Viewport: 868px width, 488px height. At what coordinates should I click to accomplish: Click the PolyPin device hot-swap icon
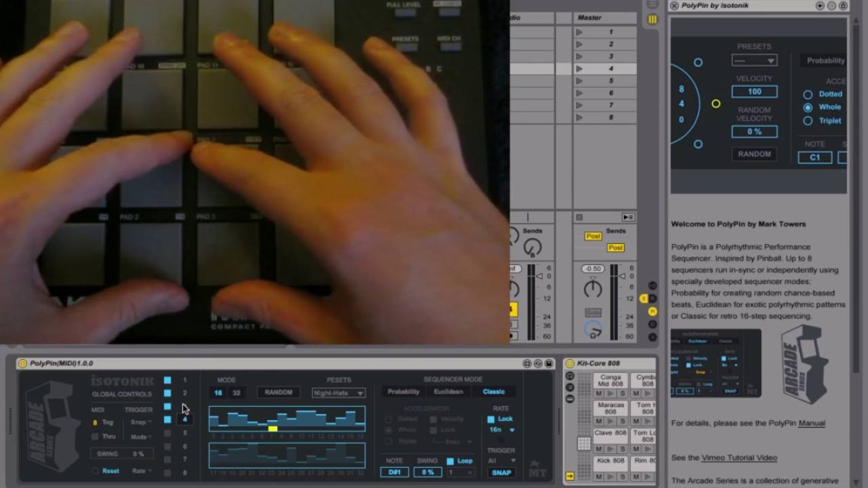pyautogui.click(x=538, y=364)
